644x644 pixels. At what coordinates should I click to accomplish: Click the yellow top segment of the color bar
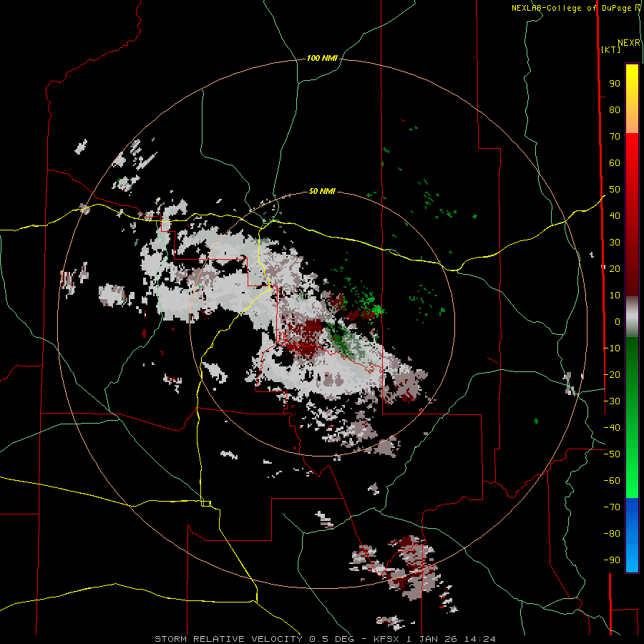[x=632, y=99]
